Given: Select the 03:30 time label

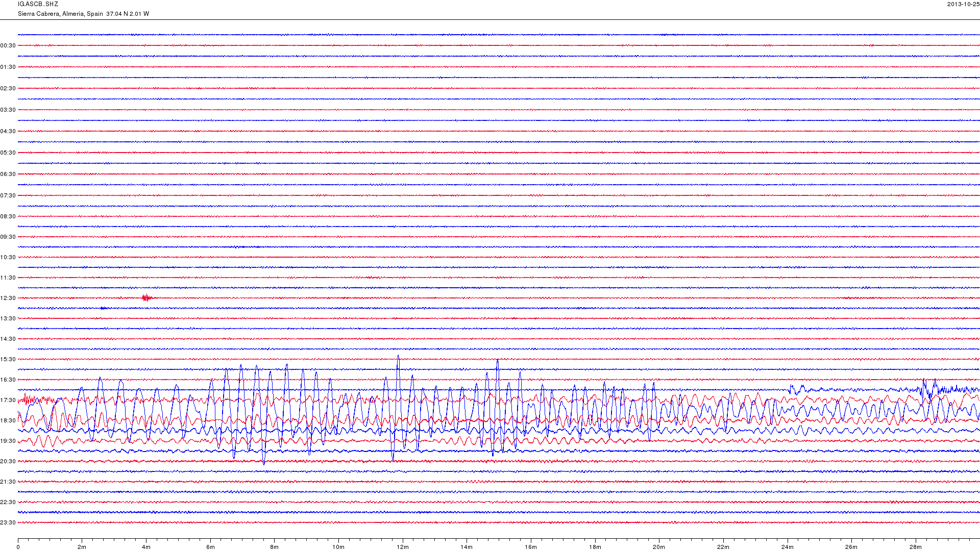Looking at the screenshot, I should click(8, 110).
